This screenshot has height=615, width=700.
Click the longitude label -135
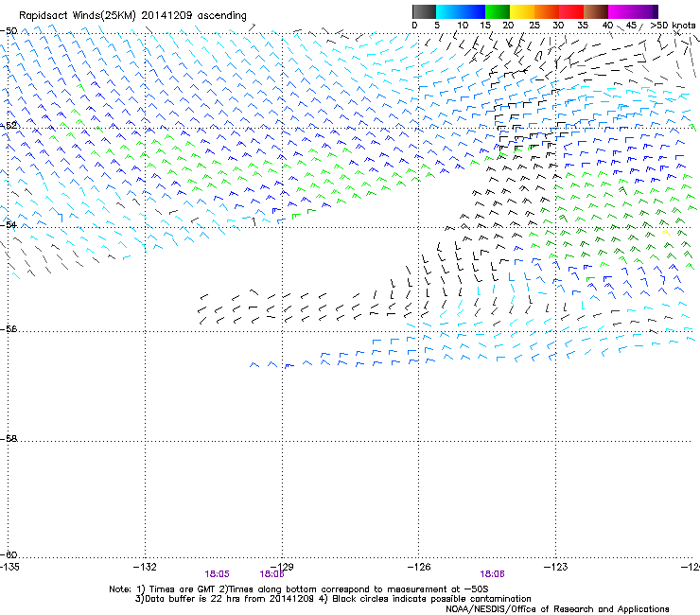tap(9, 567)
